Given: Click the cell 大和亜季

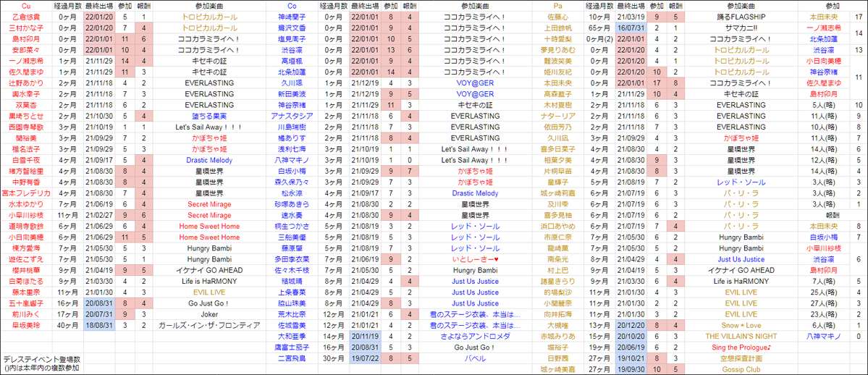Looking at the screenshot, I should pyautogui.click(x=292, y=336).
